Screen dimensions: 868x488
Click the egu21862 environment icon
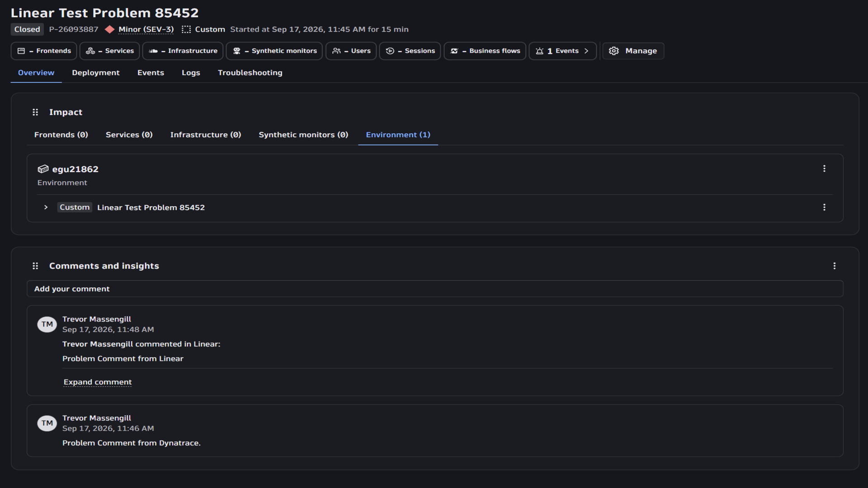[x=43, y=169]
